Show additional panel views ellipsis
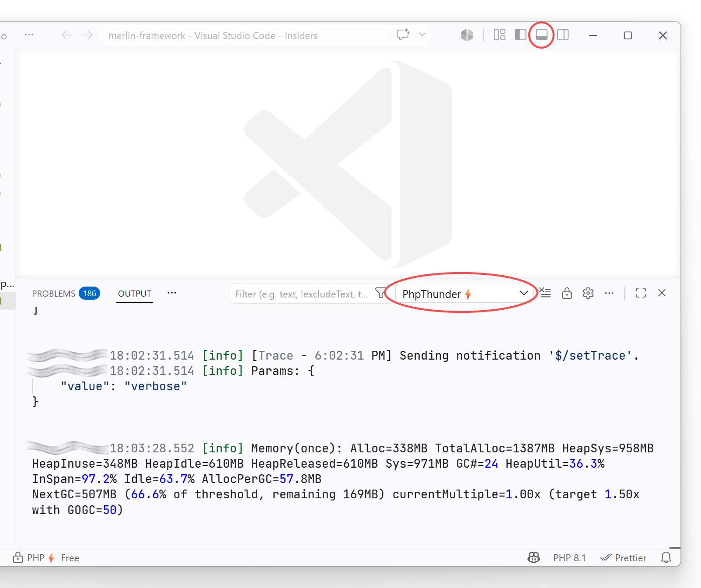Image resolution: width=701 pixels, height=588 pixels. pos(172,293)
